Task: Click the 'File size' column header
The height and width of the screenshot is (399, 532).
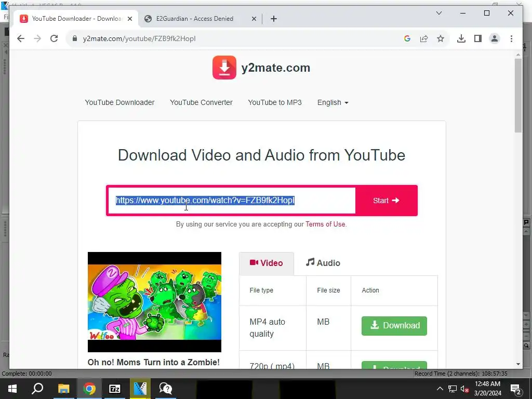Action: (x=328, y=290)
